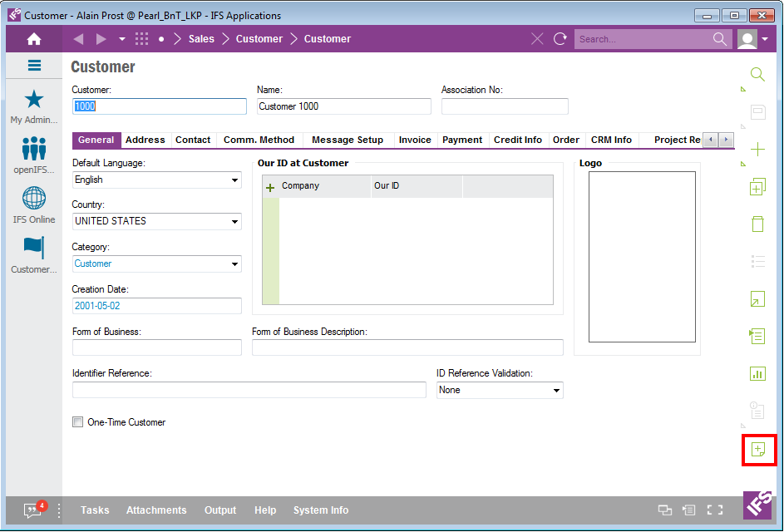The width and height of the screenshot is (784, 532).
Task: Toggle the One-Time Customer checkbox
Action: coord(78,422)
